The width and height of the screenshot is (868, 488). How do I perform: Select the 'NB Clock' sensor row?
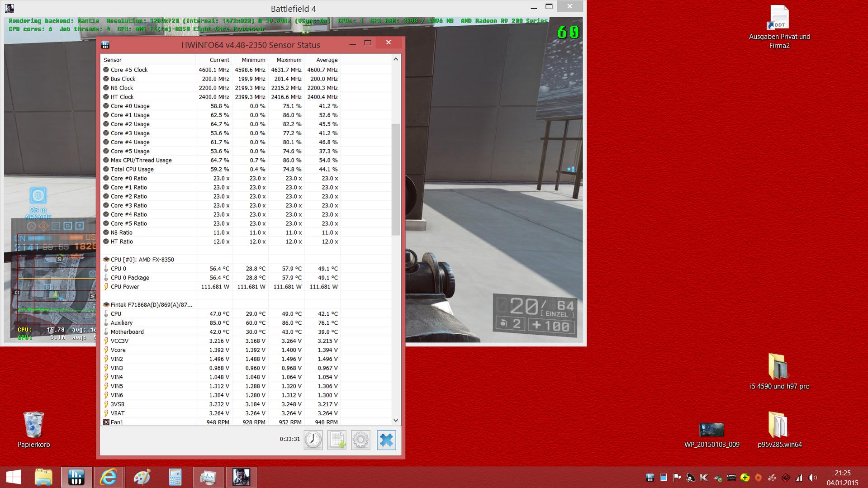pyautogui.click(x=246, y=88)
